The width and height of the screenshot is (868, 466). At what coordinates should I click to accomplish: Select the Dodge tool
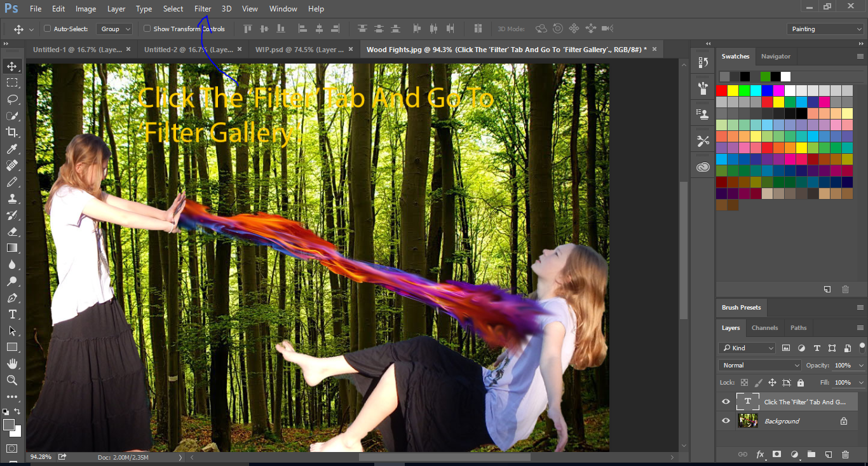12,281
